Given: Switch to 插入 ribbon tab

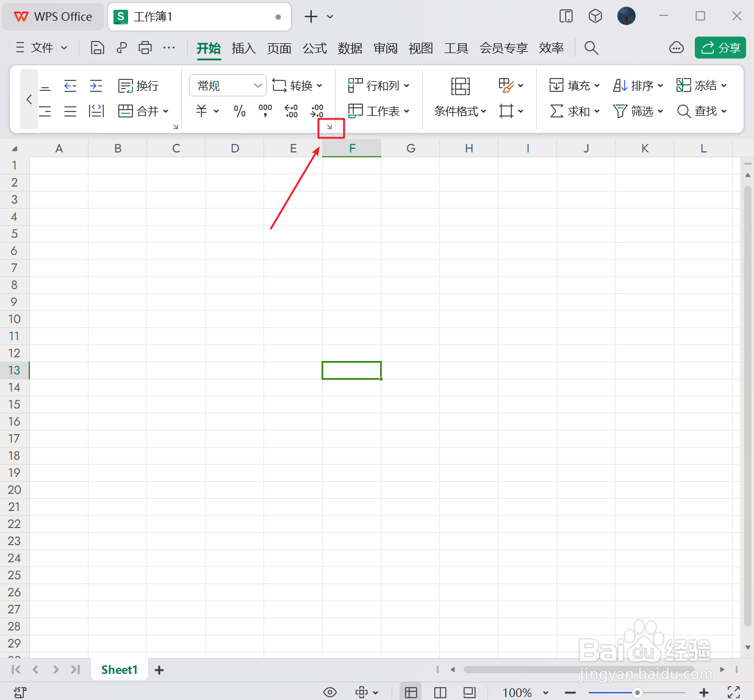Looking at the screenshot, I should (x=243, y=48).
